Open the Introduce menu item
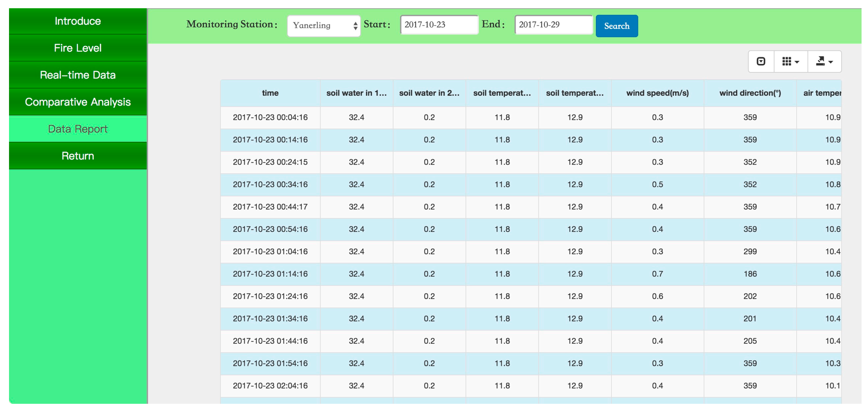Viewport: 868px width, 411px height. (x=78, y=21)
